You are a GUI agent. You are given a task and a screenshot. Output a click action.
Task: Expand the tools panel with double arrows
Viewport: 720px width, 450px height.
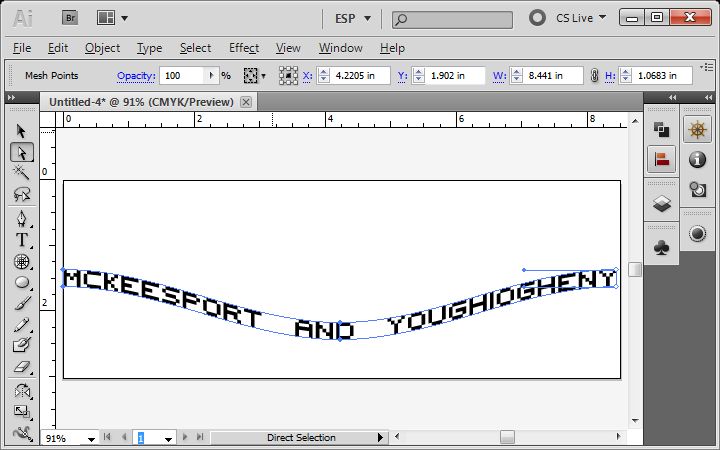click(11, 97)
